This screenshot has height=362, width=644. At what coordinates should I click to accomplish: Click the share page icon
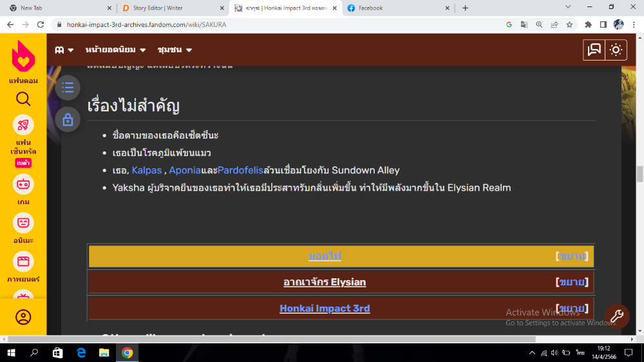pyautogui.click(x=554, y=24)
